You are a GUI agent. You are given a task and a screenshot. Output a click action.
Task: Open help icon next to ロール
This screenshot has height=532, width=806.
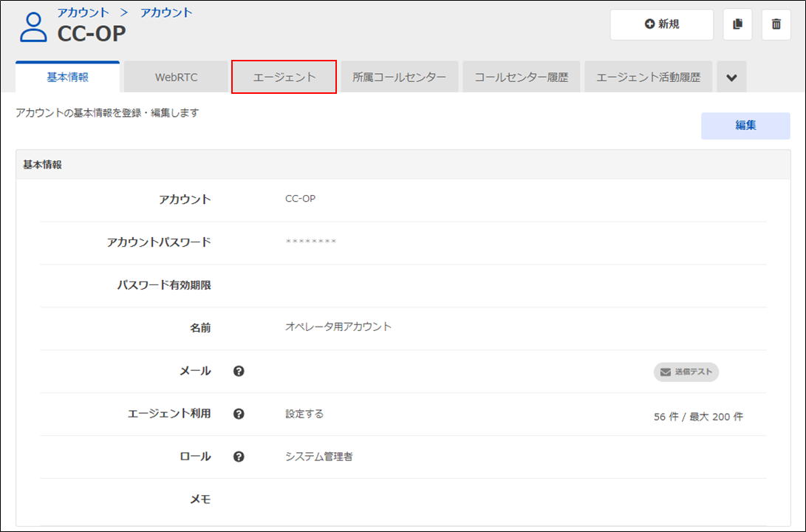click(x=239, y=457)
